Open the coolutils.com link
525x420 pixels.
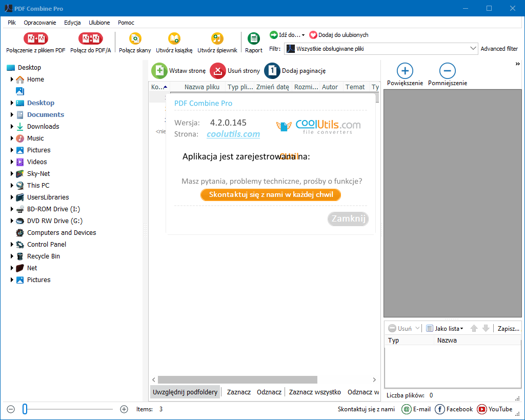tap(233, 134)
